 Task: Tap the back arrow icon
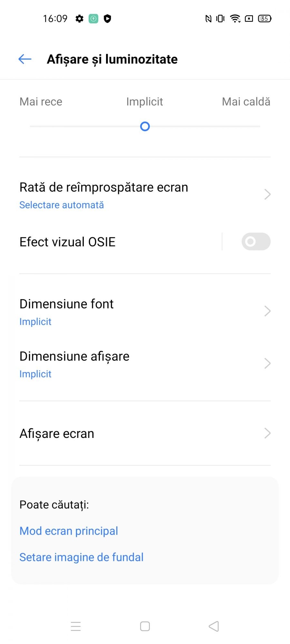coord(25,59)
